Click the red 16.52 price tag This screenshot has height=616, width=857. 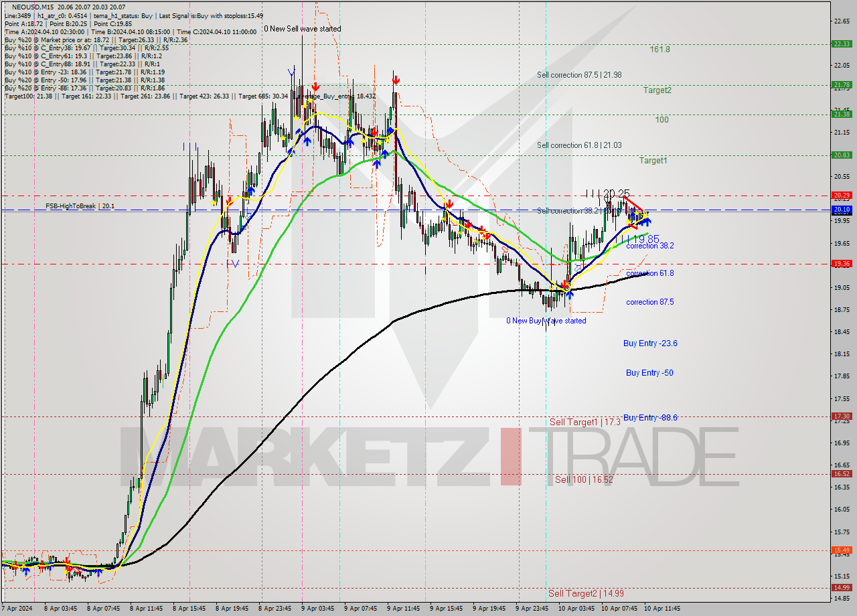tap(842, 474)
